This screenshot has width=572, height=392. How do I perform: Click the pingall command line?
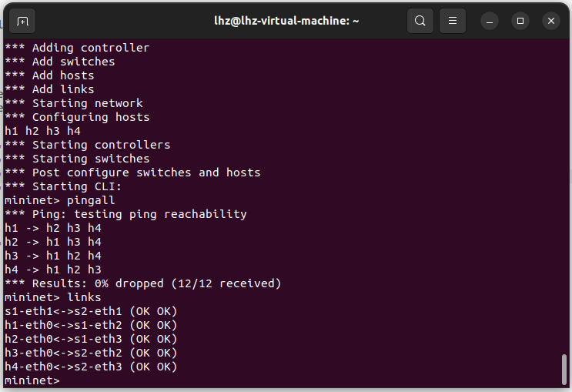(x=59, y=200)
